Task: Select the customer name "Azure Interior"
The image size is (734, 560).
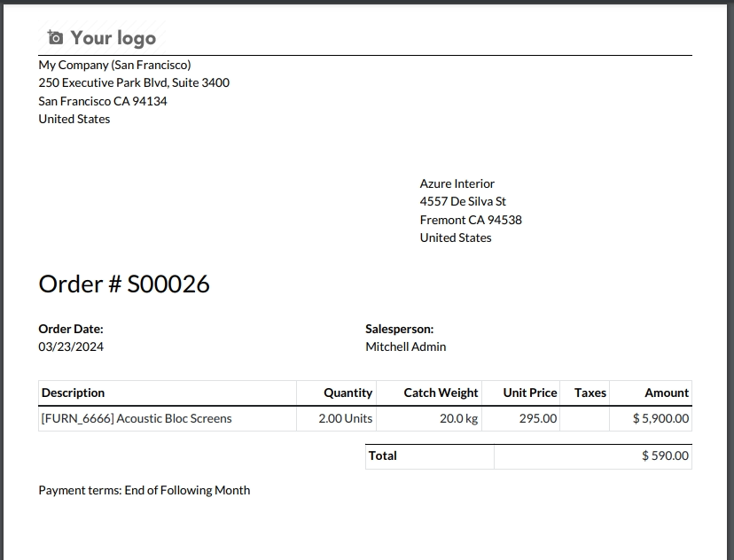Action: (x=457, y=183)
